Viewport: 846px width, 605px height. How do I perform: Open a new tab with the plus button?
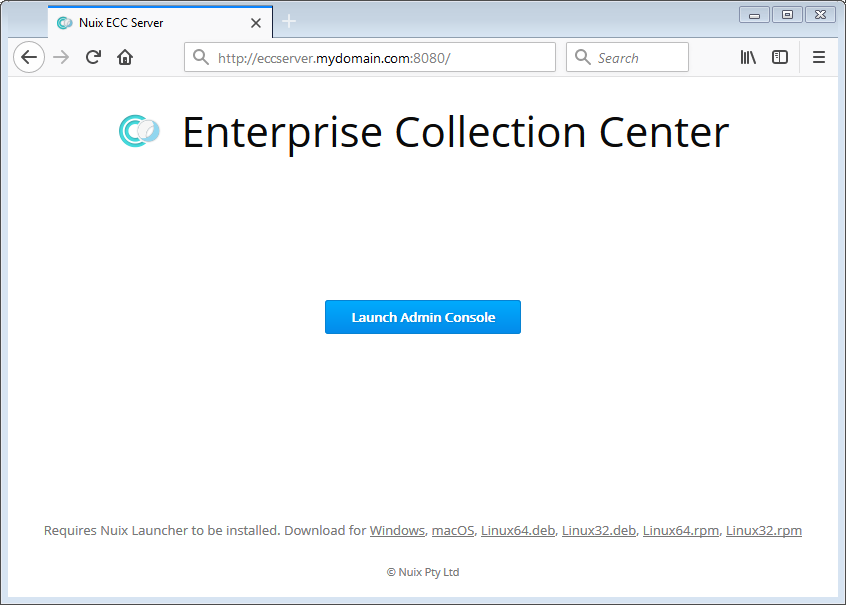(x=289, y=22)
